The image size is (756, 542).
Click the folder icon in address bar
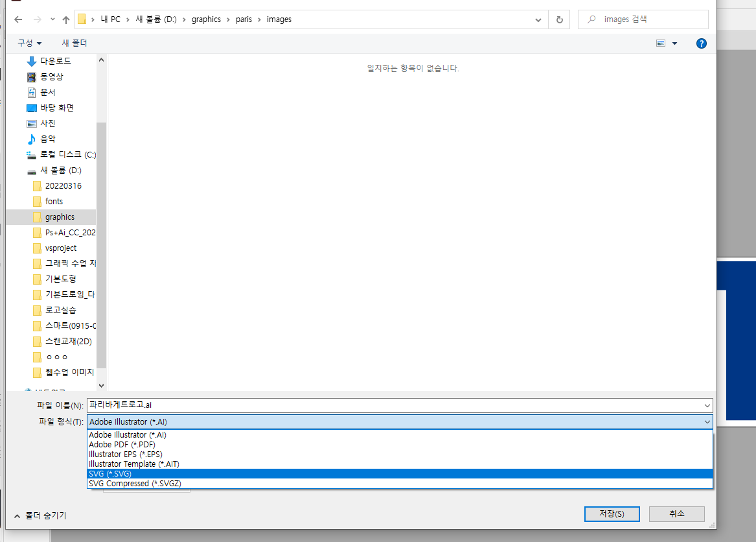[x=82, y=19]
